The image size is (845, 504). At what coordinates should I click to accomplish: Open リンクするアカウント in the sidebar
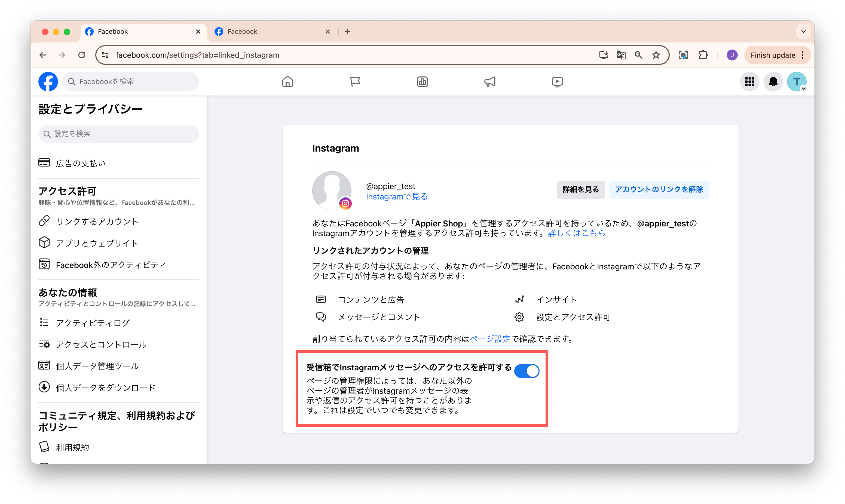point(118,222)
